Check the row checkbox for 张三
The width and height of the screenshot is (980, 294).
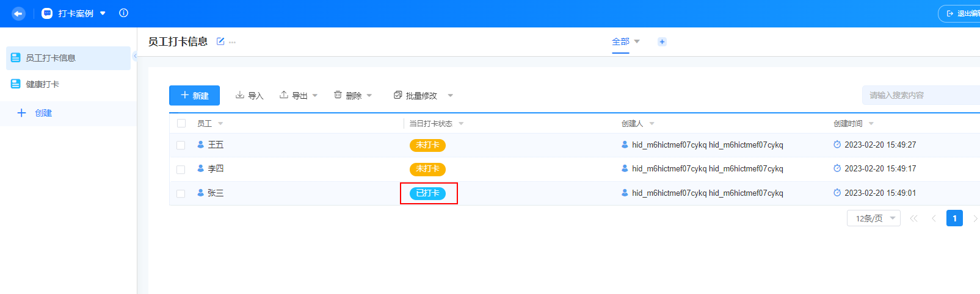coord(181,193)
